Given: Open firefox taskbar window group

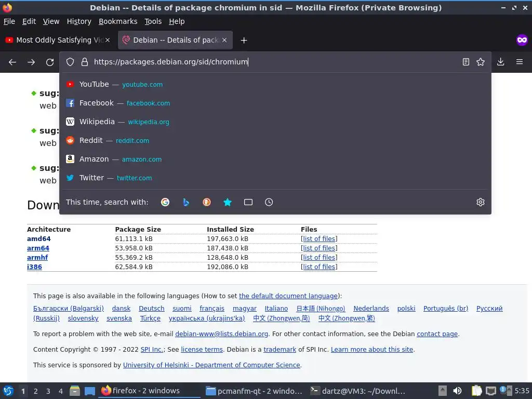Looking at the screenshot, I should pyautogui.click(x=149, y=391).
